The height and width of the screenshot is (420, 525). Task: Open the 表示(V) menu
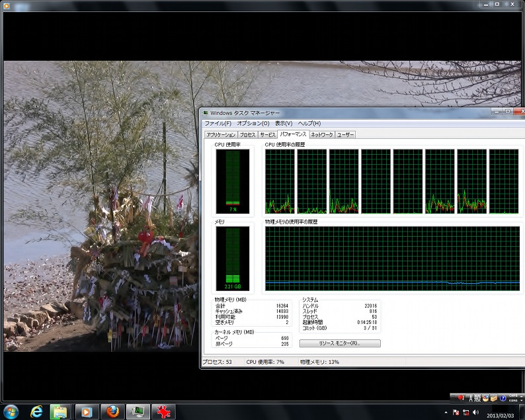[x=284, y=123]
